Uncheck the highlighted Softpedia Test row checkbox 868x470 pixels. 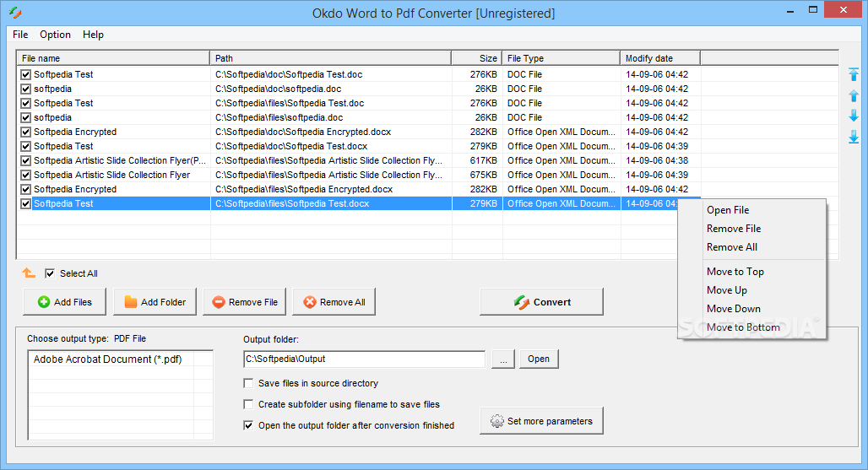25,203
